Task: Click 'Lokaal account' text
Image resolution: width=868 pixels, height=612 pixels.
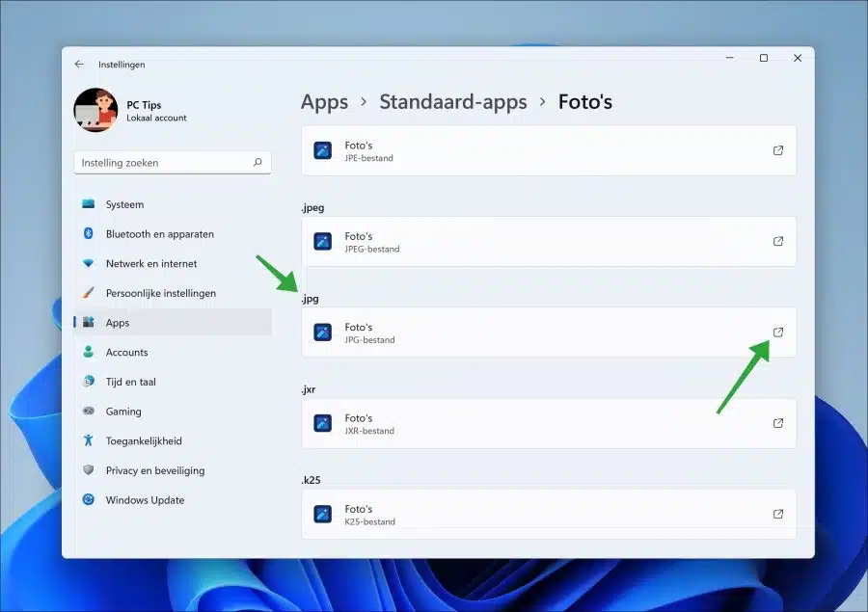Action: pyautogui.click(x=156, y=118)
